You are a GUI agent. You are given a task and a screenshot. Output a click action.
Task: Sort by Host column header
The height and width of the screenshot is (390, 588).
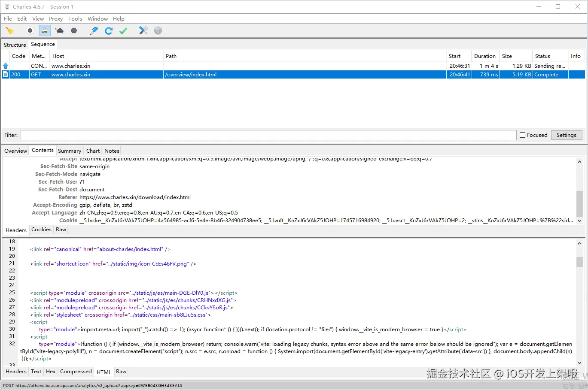coord(107,56)
